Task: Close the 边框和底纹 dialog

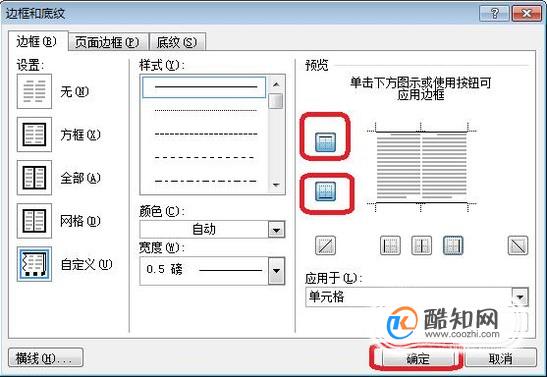Action: [x=527, y=13]
